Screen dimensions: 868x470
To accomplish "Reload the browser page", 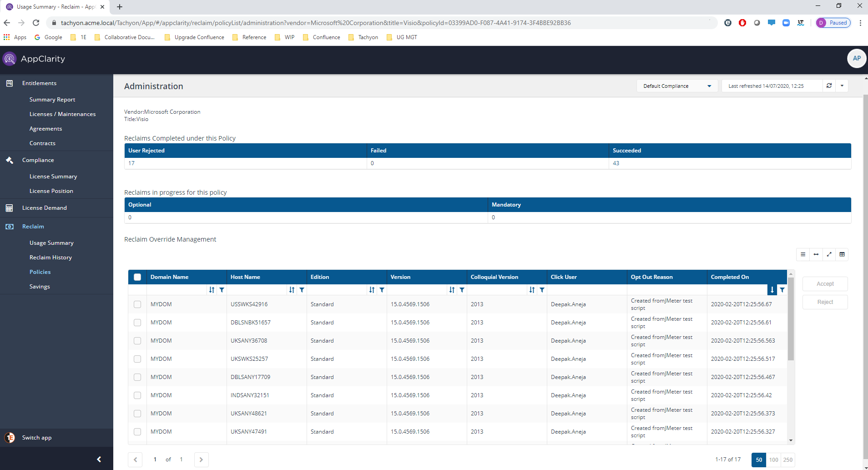I will pos(36,23).
